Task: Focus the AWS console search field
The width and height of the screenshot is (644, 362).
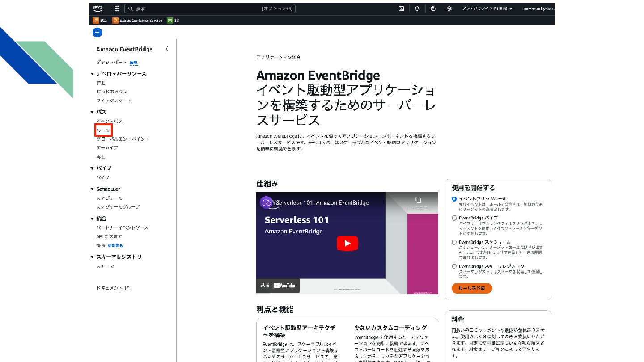Action: [x=210, y=8]
